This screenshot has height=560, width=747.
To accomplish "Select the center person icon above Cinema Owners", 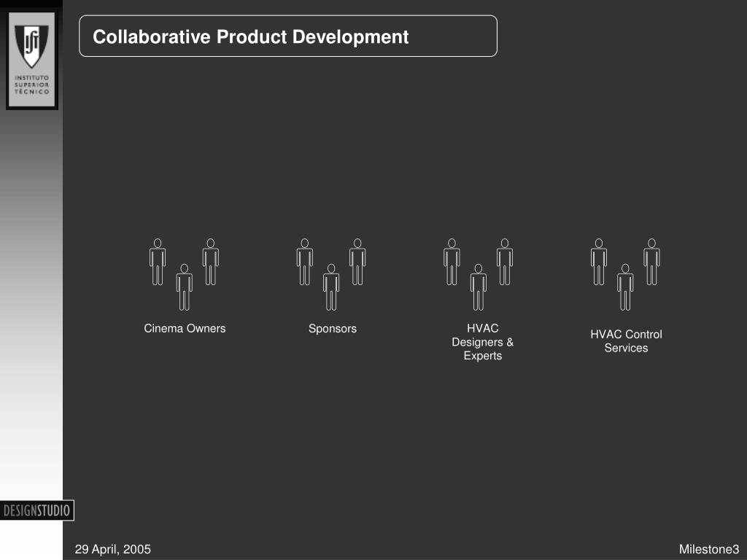I will pyautogui.click(x=185, y=287).
